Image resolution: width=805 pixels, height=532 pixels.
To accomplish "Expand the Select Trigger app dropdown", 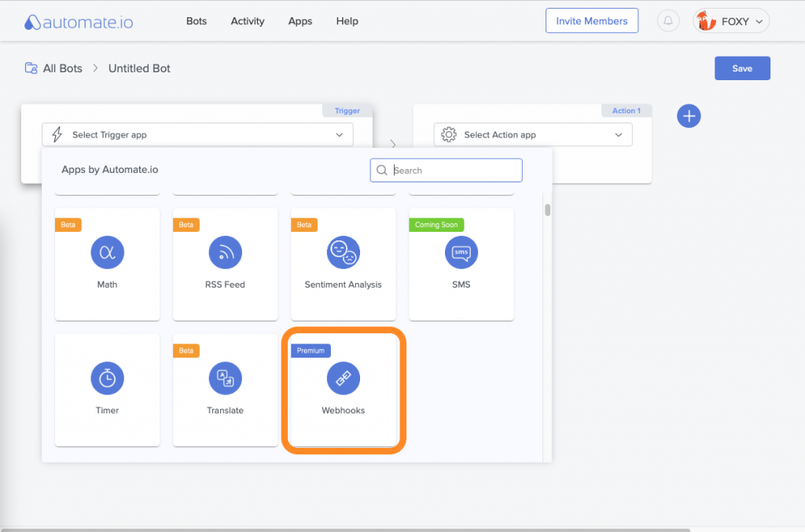I will click(x=197, y=134).
